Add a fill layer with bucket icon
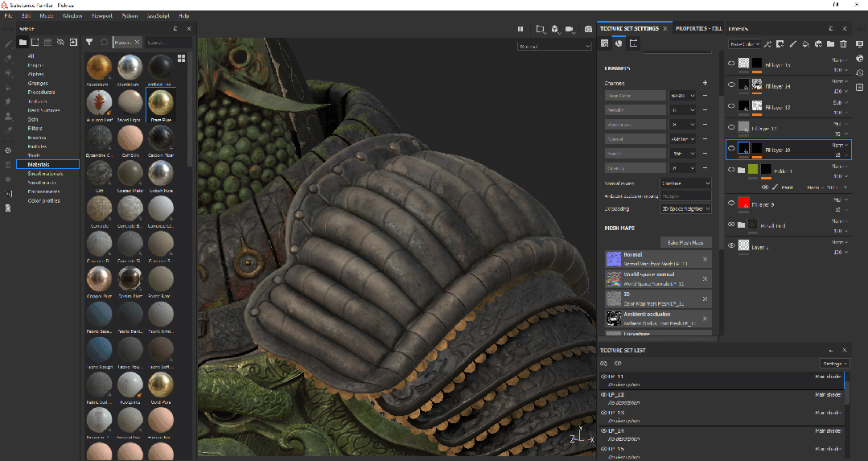This screenshot has width=868, height=461. pyautogui.click(x=805, y=43)
